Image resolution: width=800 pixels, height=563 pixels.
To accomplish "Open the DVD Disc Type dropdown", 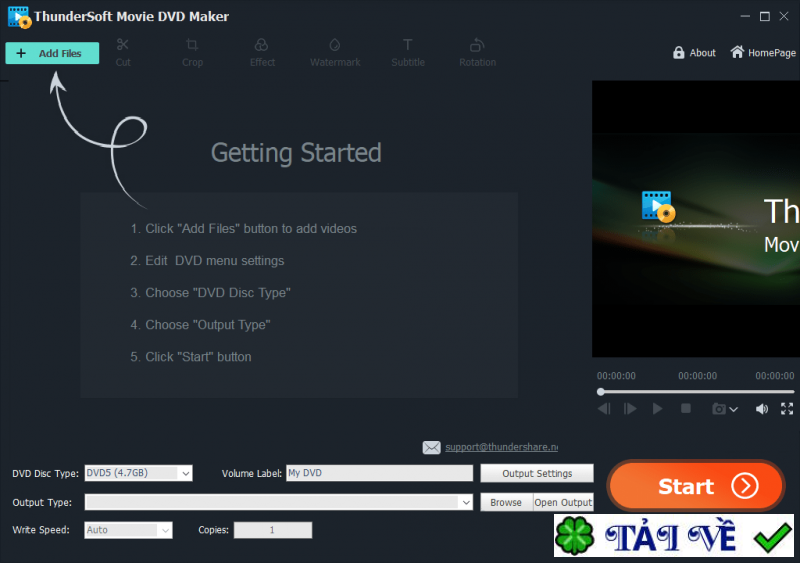I will 138,473.
